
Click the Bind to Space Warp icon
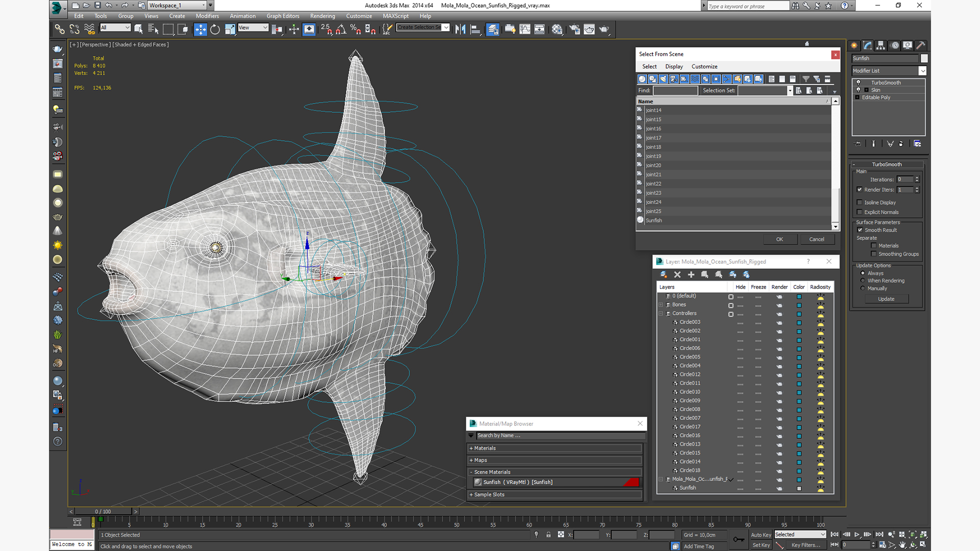pyautogui.click(x=89, y=29)
